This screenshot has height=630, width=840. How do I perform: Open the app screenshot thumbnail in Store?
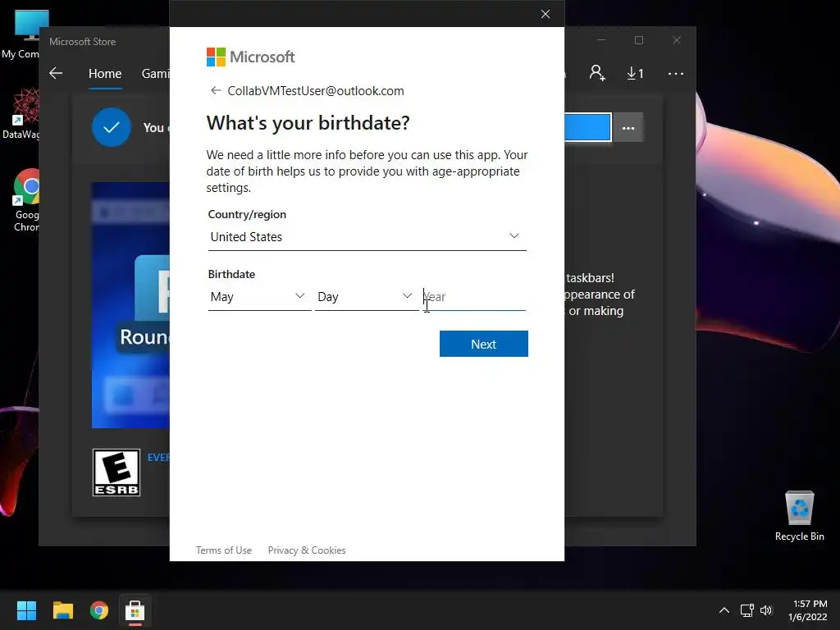pyautogui.click(x=130, y=305)
